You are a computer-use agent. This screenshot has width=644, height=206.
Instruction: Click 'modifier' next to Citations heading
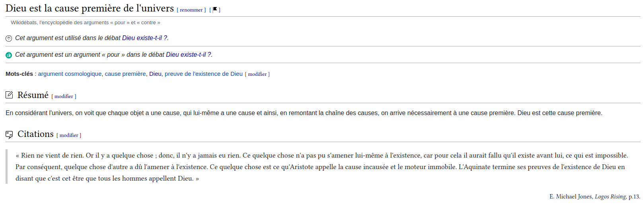coord(69,135)
